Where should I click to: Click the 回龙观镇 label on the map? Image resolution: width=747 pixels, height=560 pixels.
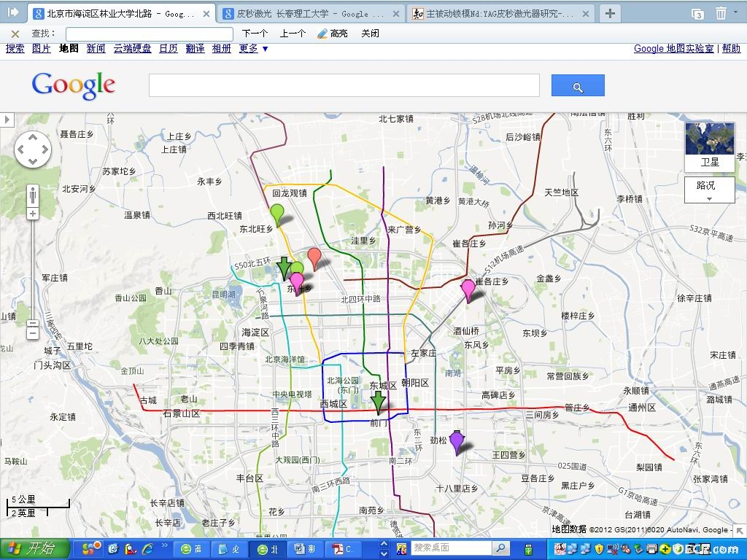290,192
